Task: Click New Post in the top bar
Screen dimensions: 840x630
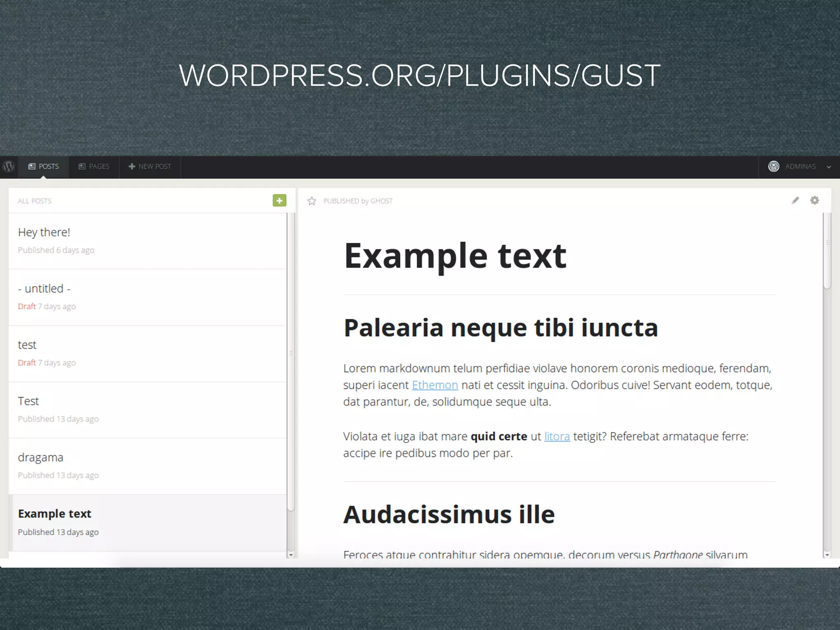Action: 150,167
